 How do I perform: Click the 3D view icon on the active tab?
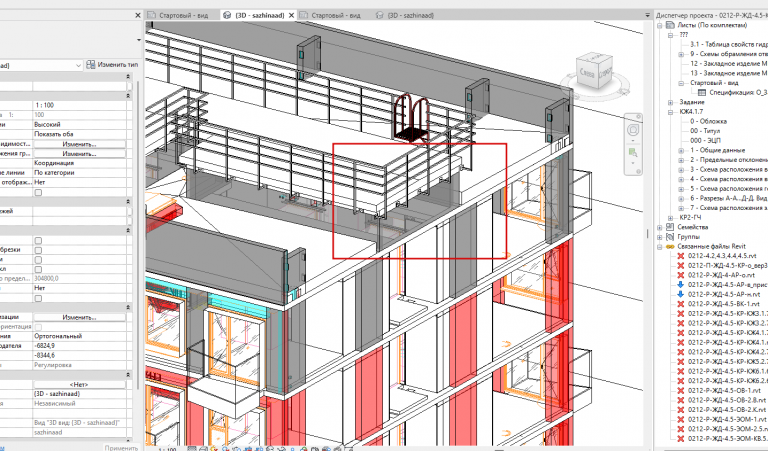tap(227, 15)
